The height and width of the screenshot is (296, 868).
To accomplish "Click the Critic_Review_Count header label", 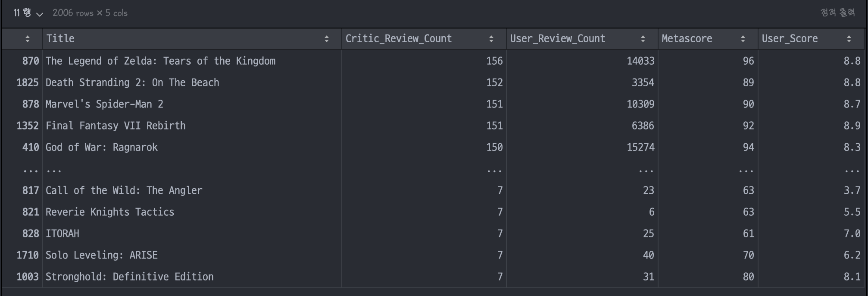I will tap(399, 39).
